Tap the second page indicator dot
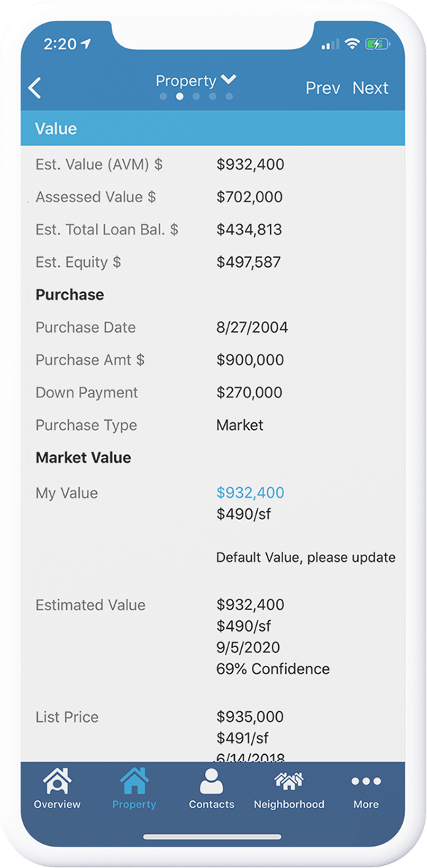Screen dimensions: 427x868 (x=179, y=95)
